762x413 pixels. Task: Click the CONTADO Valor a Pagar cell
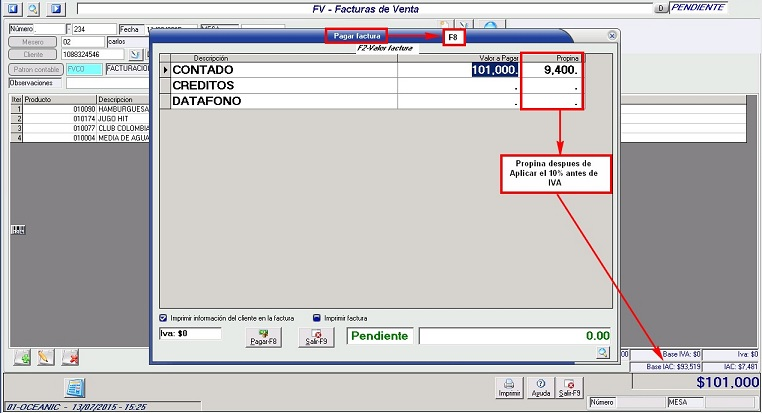[x=459, y=71]
